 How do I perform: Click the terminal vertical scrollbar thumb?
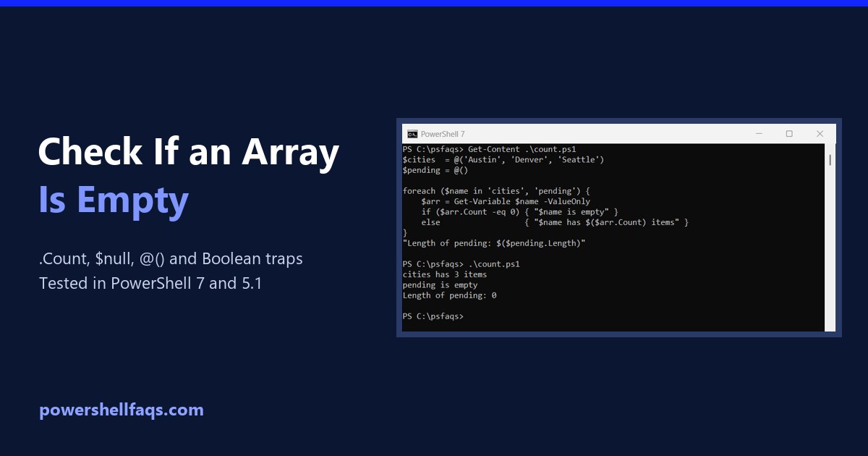point(830,160)
